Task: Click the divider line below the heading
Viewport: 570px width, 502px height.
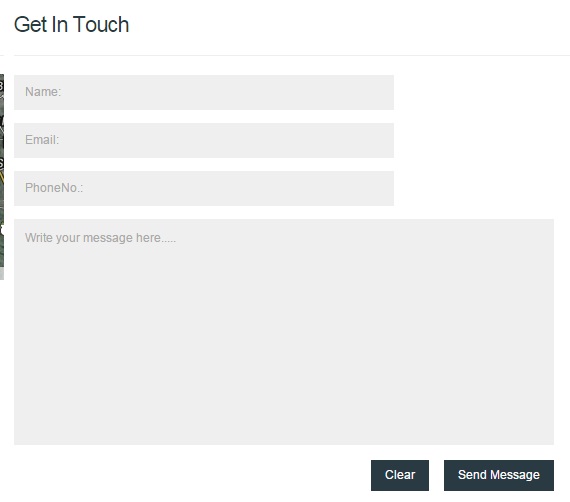Action: coord(292,56)
